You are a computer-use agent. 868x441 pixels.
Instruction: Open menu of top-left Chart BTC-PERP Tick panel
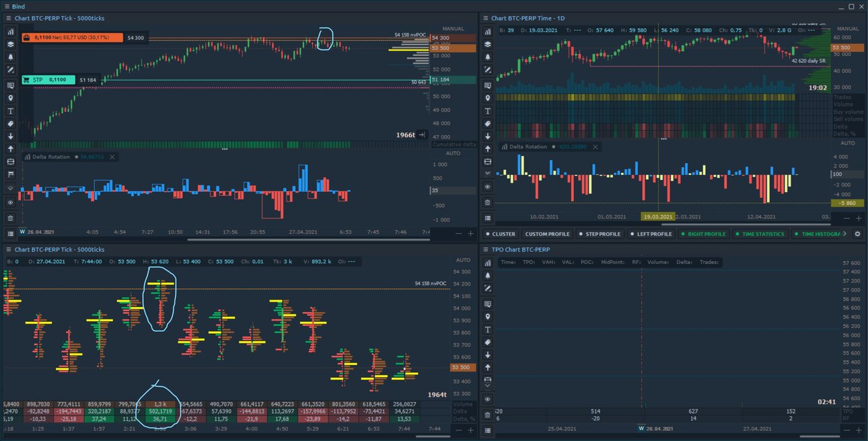(8, 18)
